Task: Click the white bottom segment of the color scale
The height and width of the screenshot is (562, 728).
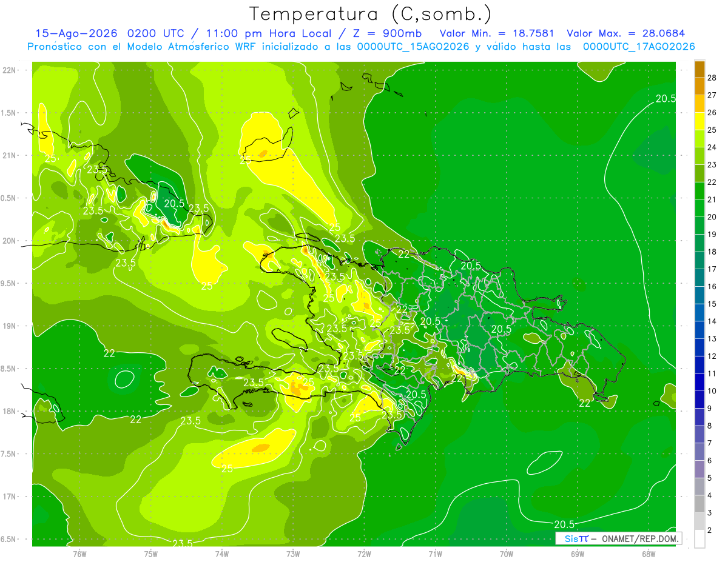Action: [x=699, y=539]
